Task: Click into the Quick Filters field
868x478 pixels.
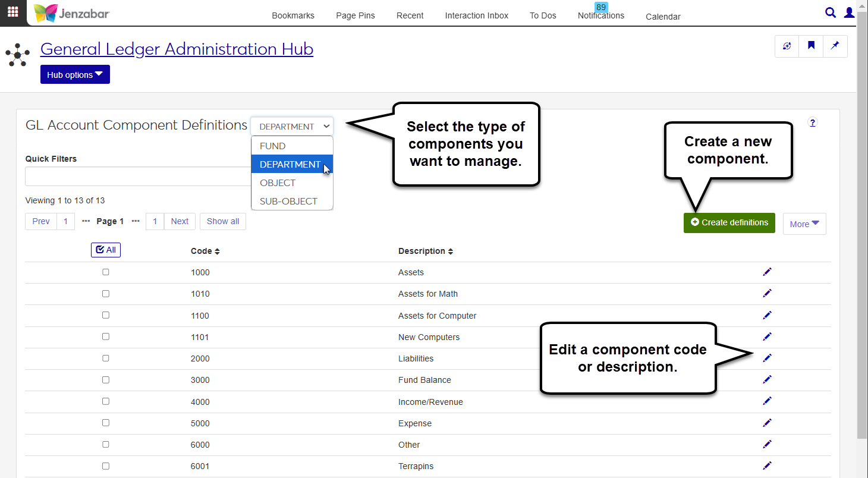Action: point(138,177)
